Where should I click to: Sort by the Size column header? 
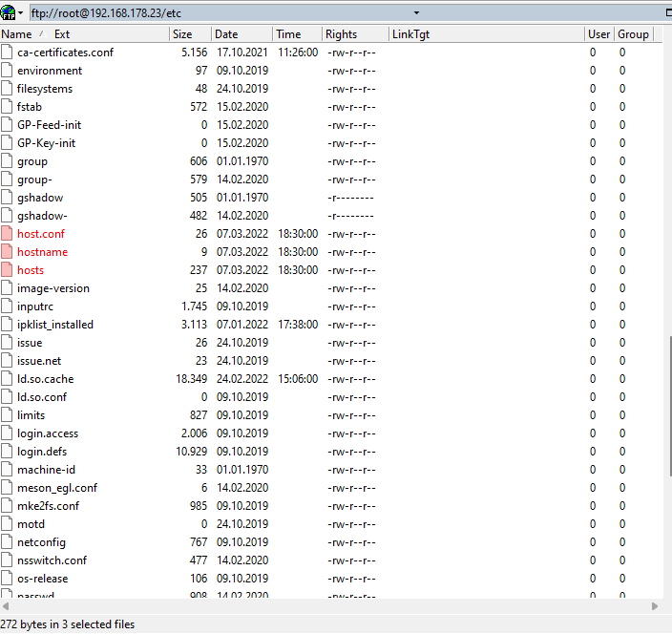click(181, 34)
